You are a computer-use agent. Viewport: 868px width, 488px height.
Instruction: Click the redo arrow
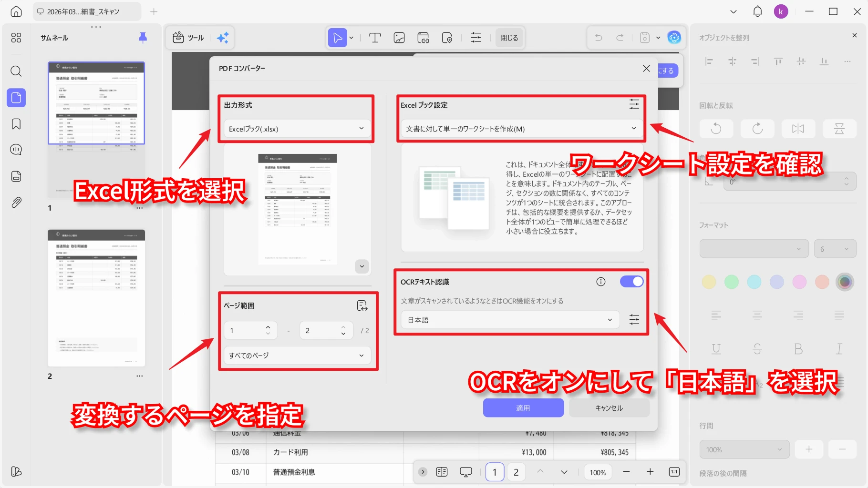pos(620,38)
